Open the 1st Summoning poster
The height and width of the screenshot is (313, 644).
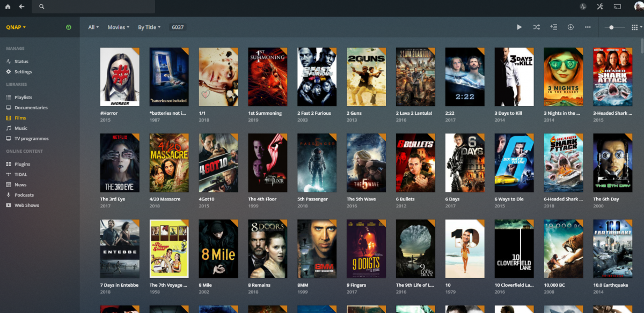tap(268, 77)
